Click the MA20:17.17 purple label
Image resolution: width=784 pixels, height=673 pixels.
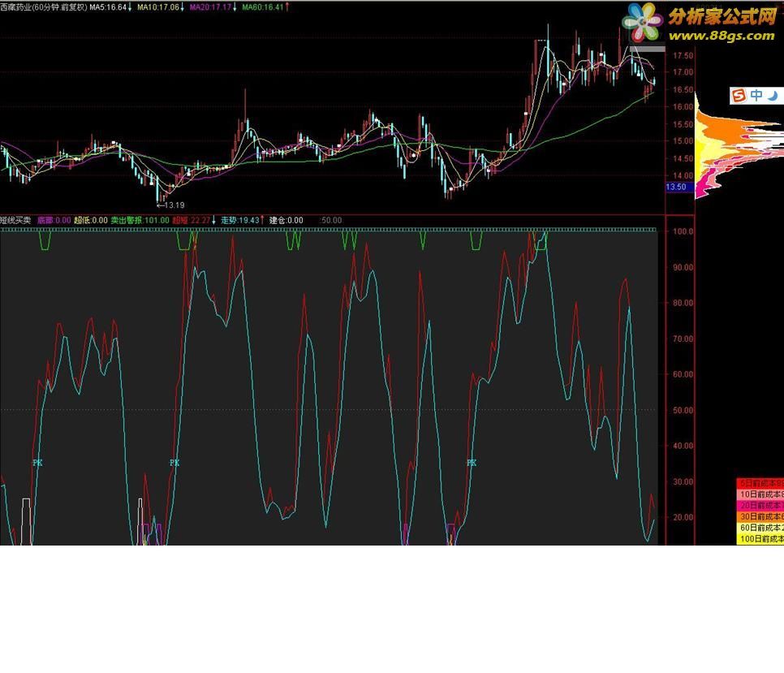tap(213, 7)
